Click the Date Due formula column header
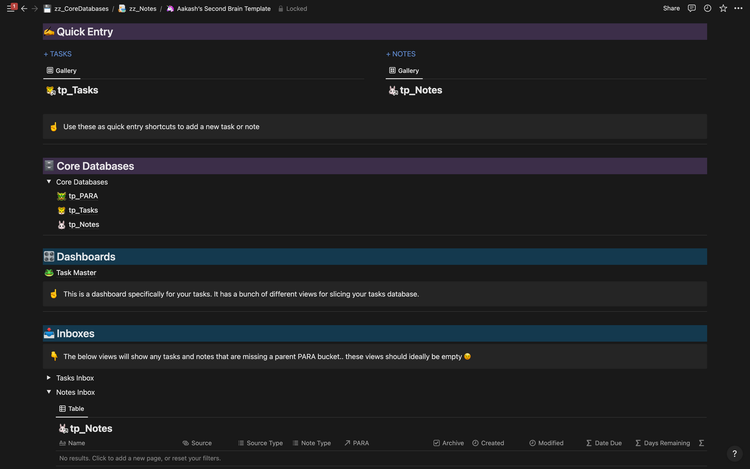750x469 pixels. point(604,443)
